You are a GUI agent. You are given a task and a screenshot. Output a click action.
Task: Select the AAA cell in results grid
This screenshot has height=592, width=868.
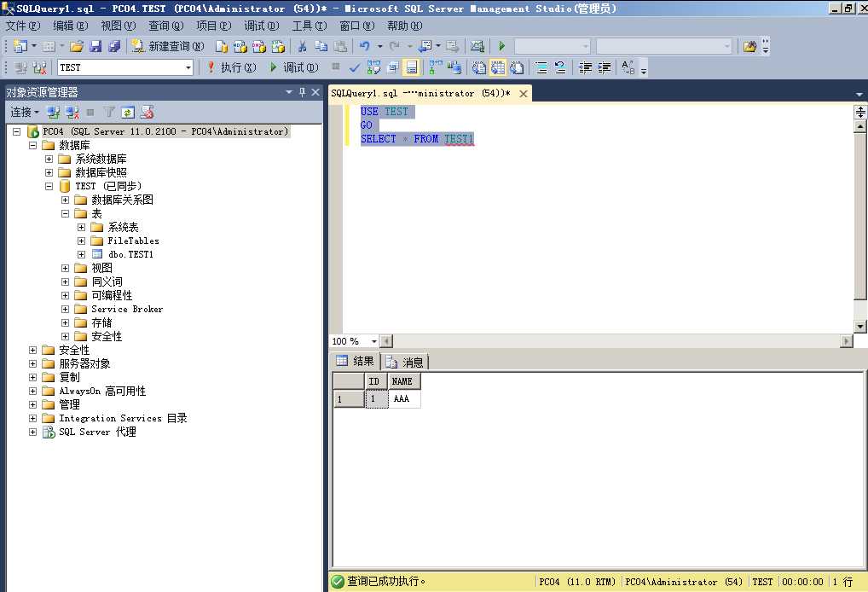coord(404,398)
